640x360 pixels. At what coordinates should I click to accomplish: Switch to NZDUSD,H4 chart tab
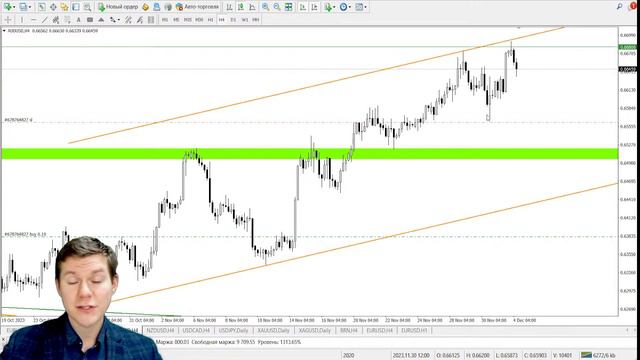[160, 330]
